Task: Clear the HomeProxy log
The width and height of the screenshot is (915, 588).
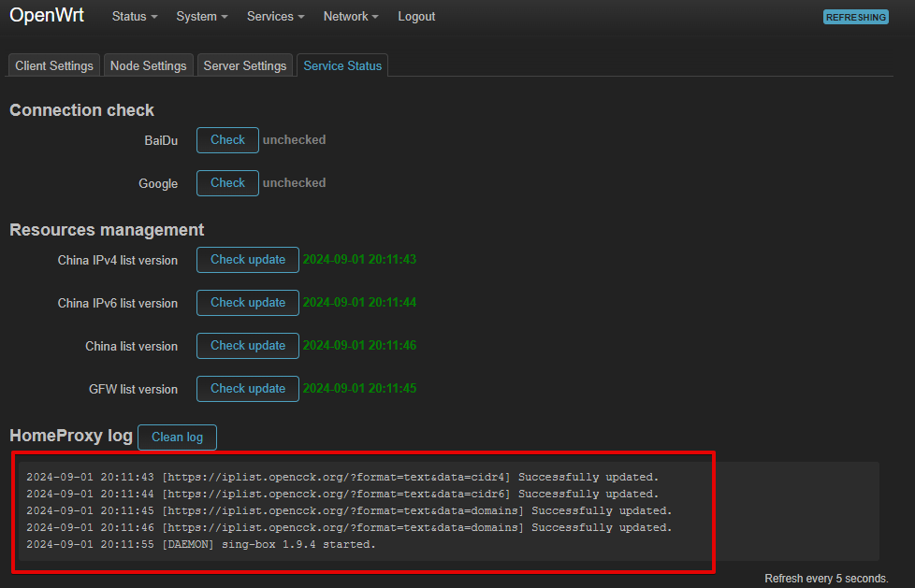Action: click(x=177, y=437)
